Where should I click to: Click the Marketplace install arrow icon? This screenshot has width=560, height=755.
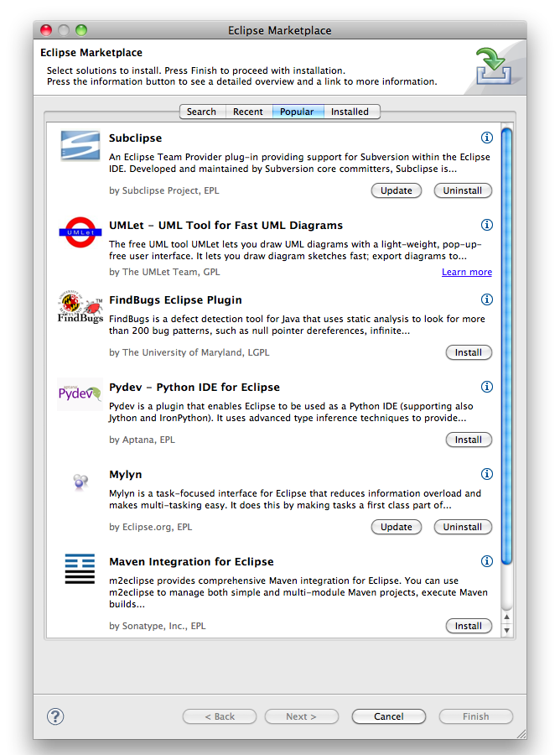[x=493, y=66]
